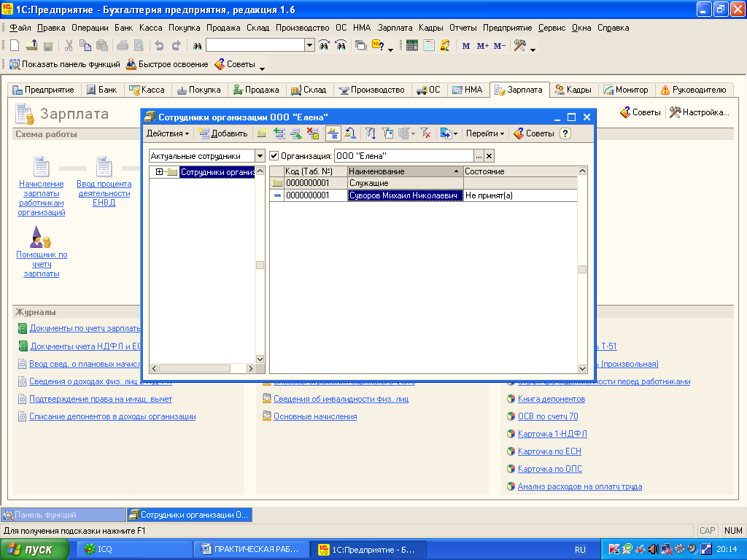Open the Wizard icon for Помощник по учету зарплаты
Viewport: 747px width, 560px height.
(x=39, y=237)
